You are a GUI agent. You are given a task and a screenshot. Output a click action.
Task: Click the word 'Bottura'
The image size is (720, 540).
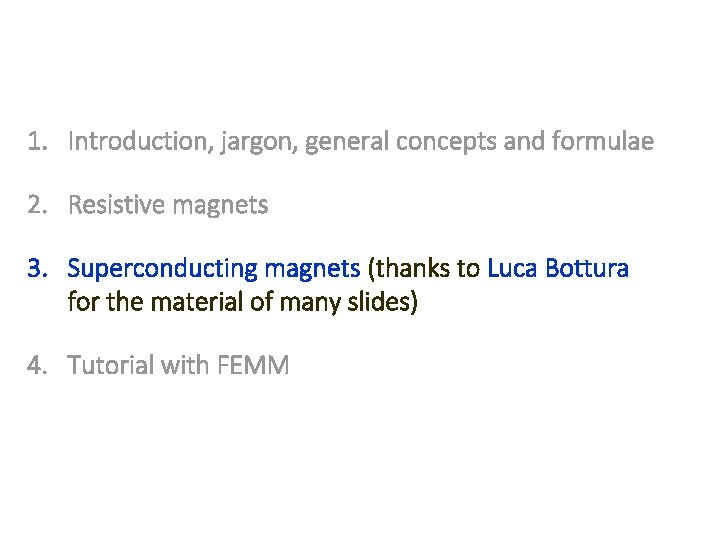pos(587,269)
